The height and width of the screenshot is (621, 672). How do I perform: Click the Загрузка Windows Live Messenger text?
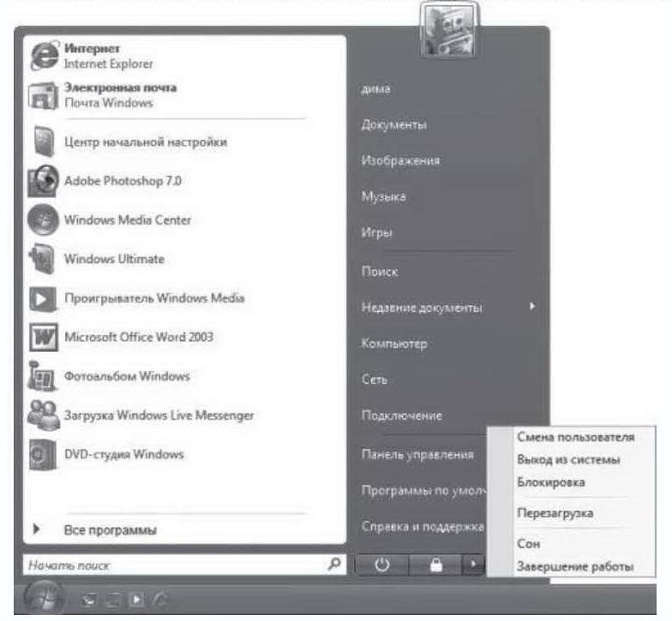[x=159, y=415]
